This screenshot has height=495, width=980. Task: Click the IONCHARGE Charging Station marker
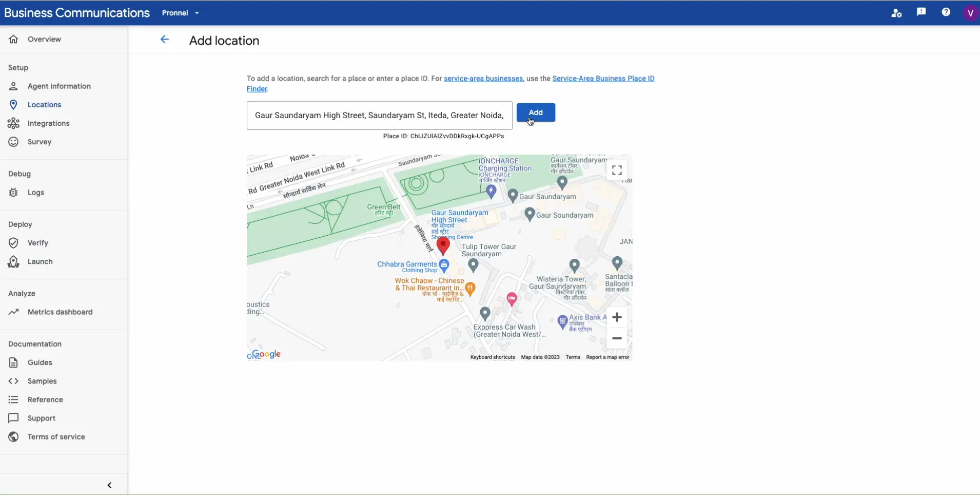click(x=491, y=192)
